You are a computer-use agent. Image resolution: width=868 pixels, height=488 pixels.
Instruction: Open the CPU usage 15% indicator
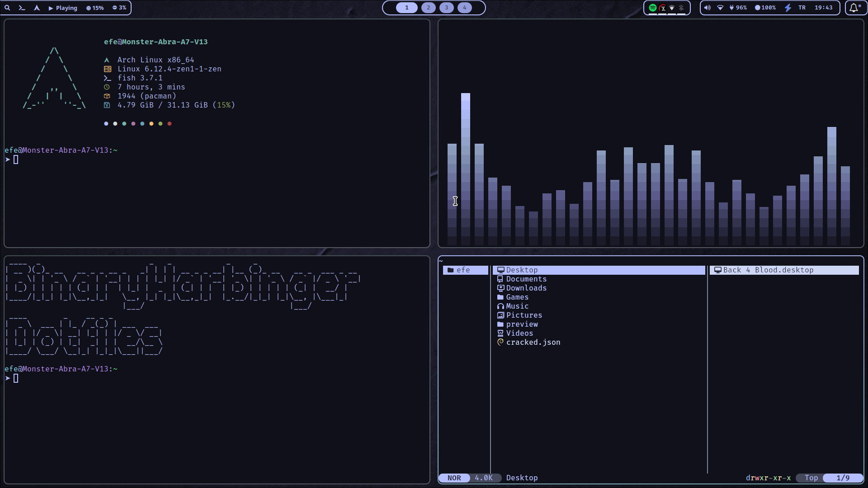95,8
